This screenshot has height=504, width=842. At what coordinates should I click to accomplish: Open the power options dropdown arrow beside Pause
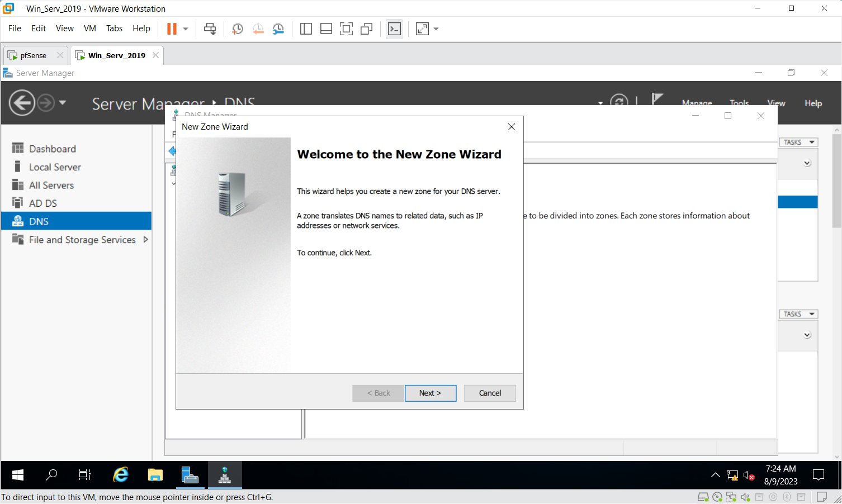click(186, 28)
